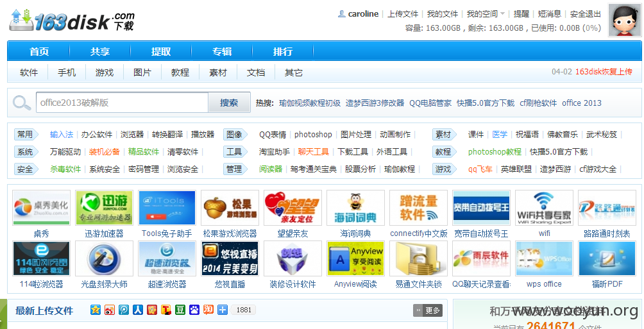Click the 悠视直播 icon

click(230, 258)
